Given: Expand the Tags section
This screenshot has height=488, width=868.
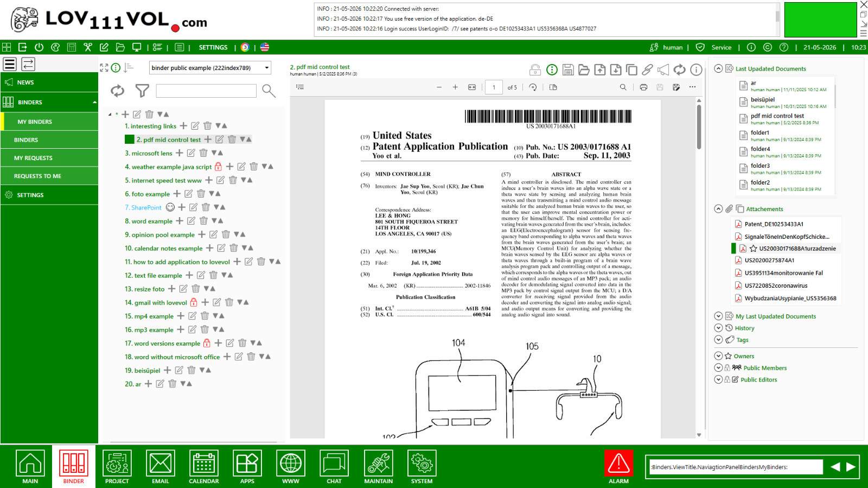Looking at the screenshot, I should 718,340.
